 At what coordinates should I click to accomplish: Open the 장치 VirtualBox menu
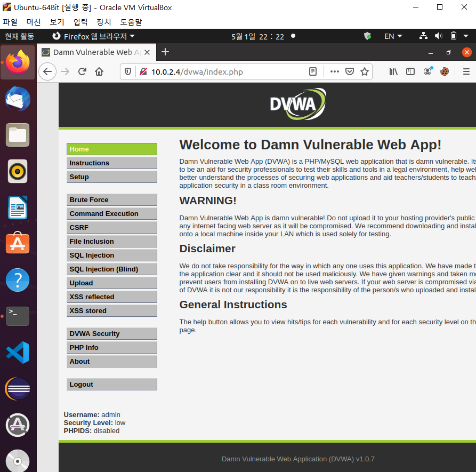(104, 22)
